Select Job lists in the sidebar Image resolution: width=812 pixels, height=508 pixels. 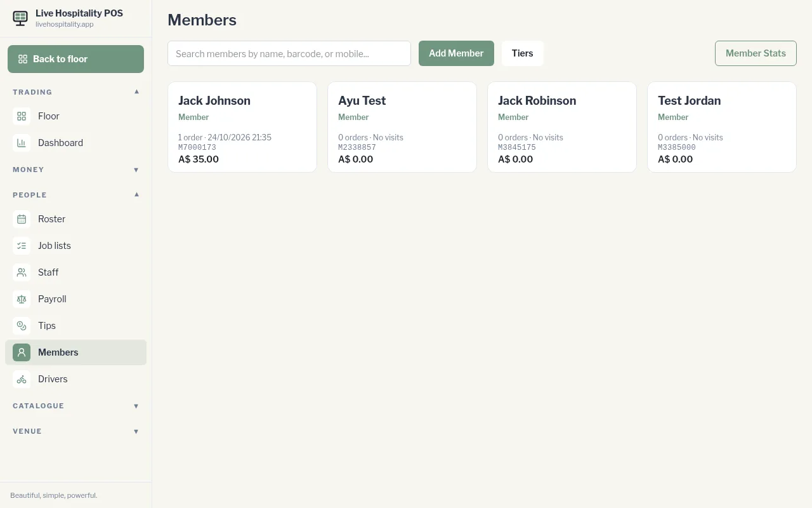[75, 246]
